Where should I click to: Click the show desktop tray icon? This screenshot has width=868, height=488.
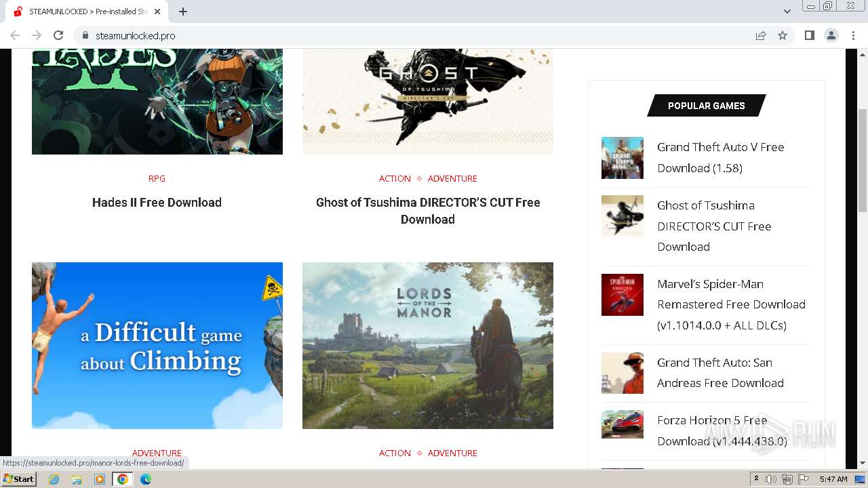pos(860,479)
